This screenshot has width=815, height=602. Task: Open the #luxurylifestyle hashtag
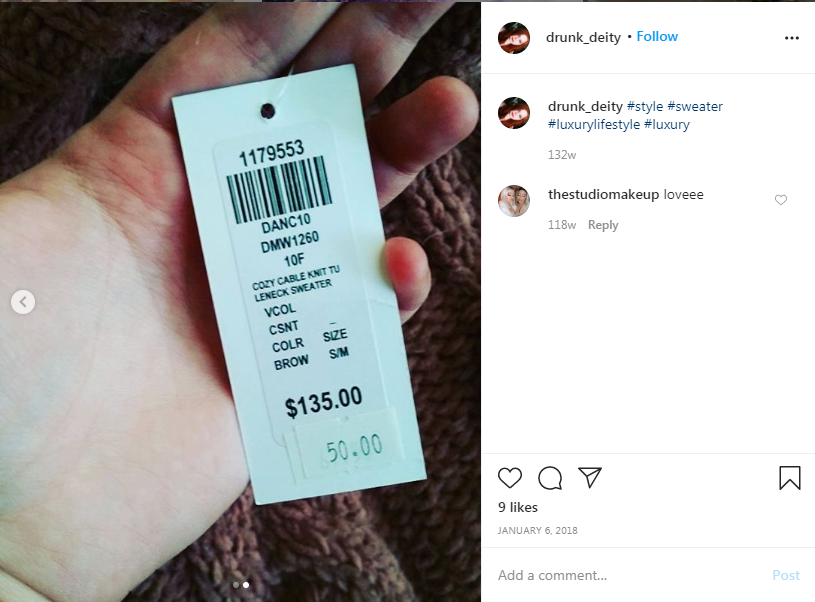point(594,125)
